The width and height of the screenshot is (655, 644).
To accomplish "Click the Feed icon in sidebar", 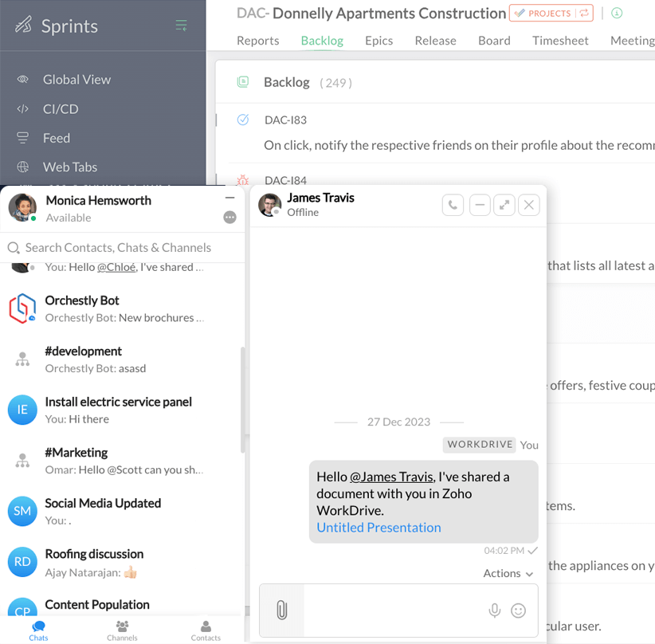I will [22, 138].
